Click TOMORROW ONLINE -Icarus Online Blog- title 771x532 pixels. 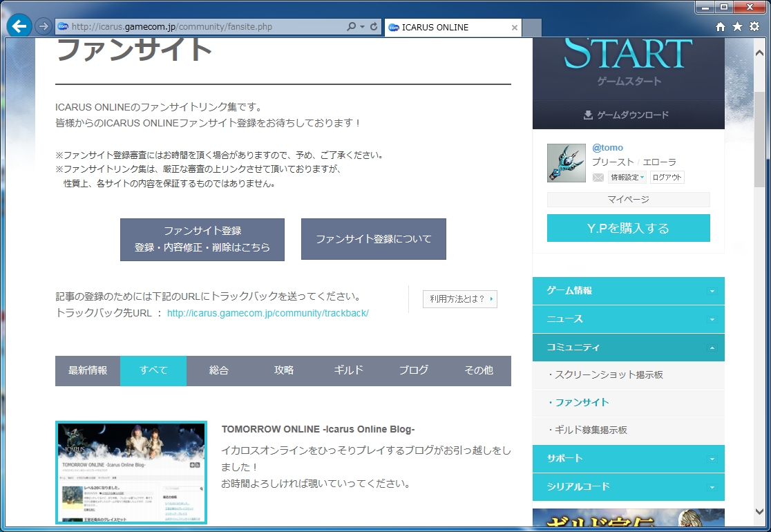tap(318, 429)
